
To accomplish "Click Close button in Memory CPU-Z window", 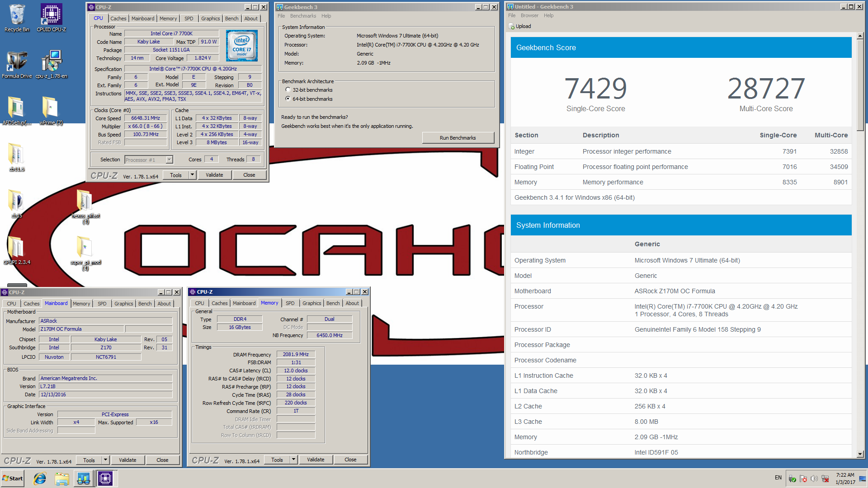I will (x=350, y=460).
